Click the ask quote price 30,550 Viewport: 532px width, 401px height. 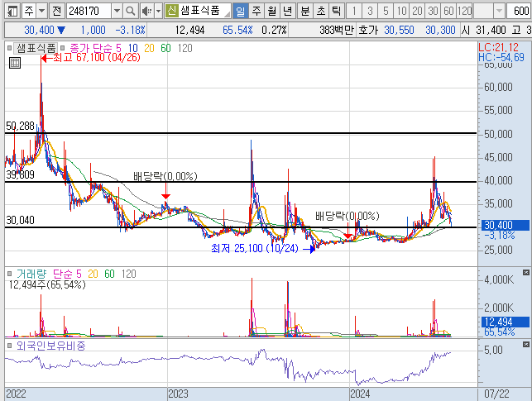pos(399,30)
